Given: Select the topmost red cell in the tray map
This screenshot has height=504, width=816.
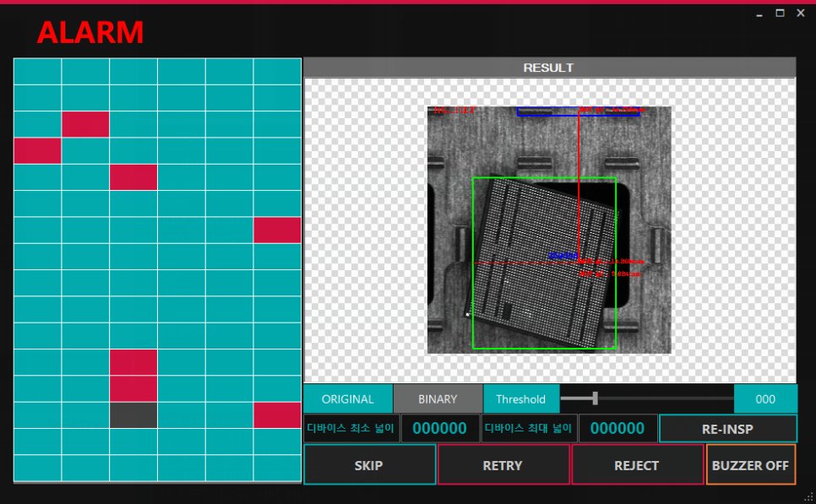Looking at the screenshot, I should point(85,124).
